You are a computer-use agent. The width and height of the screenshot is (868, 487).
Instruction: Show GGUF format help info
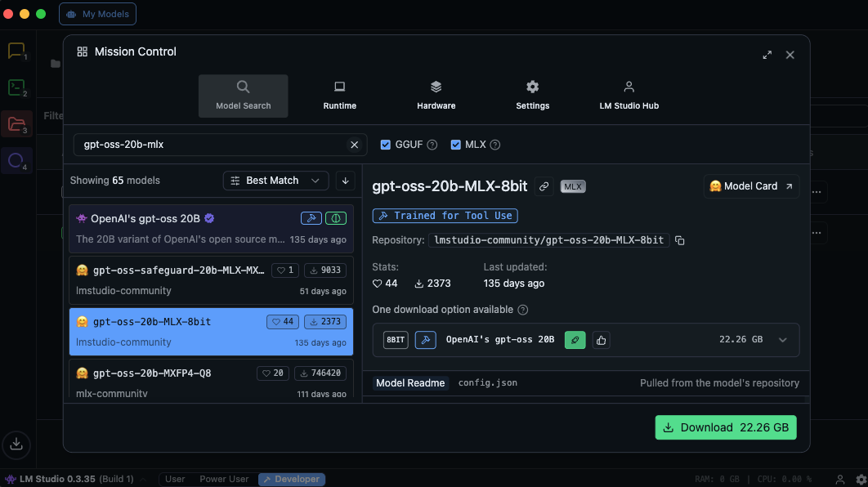coord(432,145)
